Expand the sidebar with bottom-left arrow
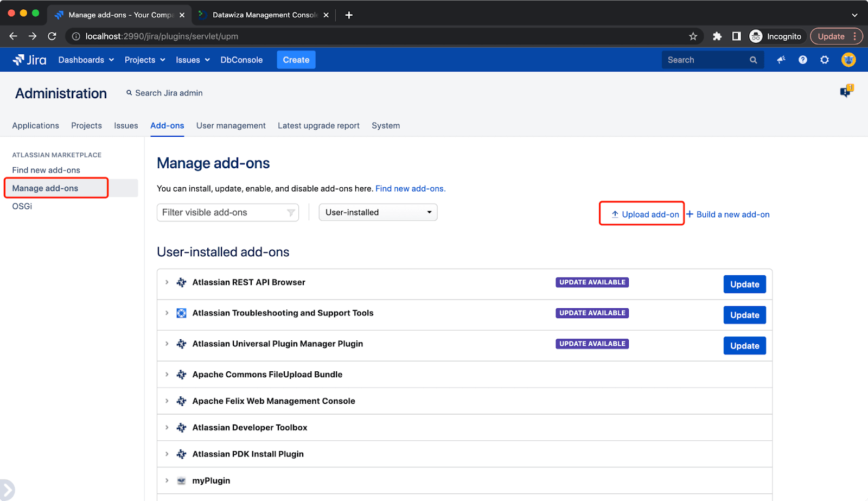Viewport: 868px width, 501px height. [7, 490]
